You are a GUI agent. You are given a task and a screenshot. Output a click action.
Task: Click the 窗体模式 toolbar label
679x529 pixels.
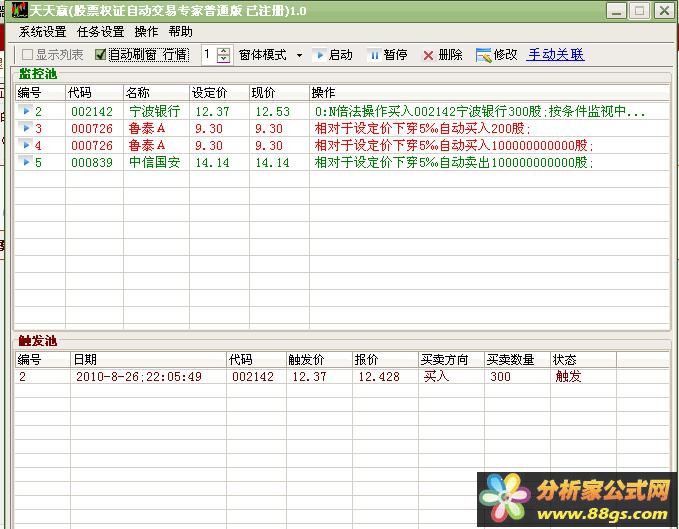(262, 55)
